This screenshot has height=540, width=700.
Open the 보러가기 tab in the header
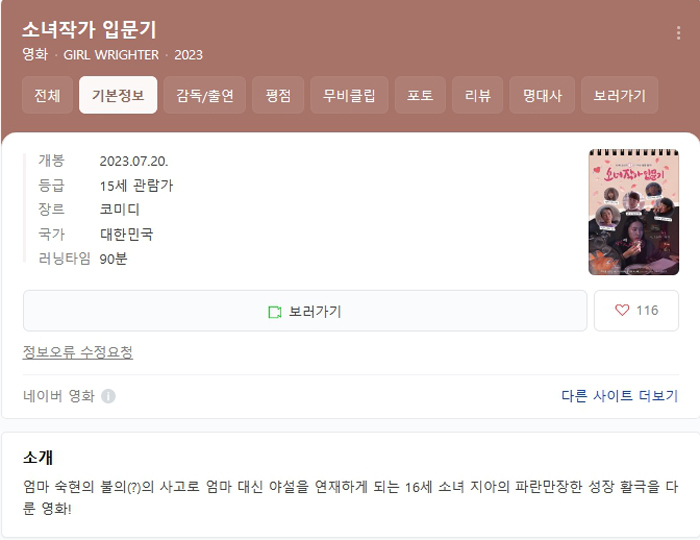click(x=620, y=95)
